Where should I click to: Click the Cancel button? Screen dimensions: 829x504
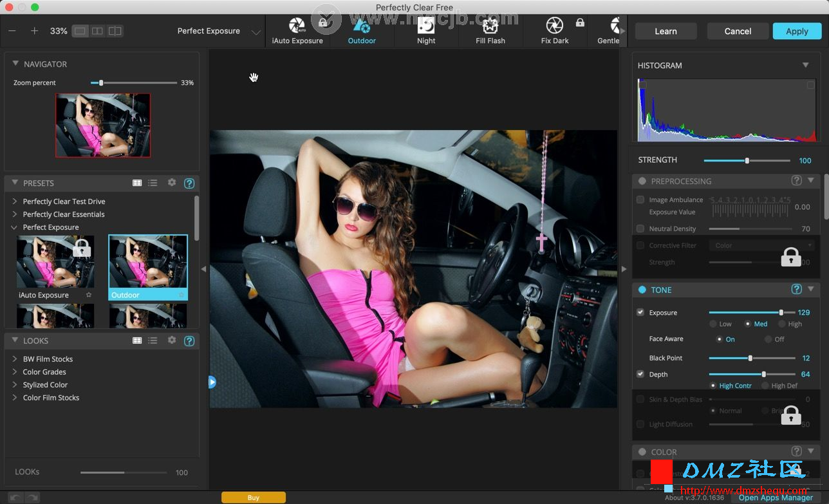738,31
